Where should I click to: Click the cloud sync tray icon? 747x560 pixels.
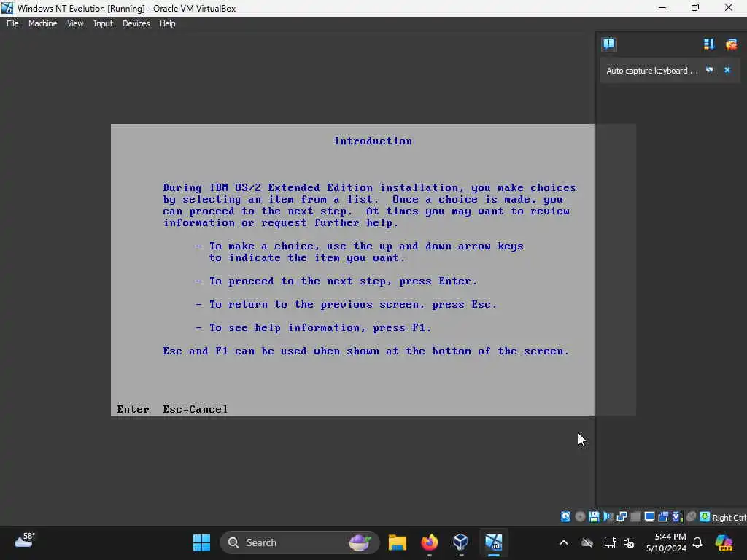point(587,542)
